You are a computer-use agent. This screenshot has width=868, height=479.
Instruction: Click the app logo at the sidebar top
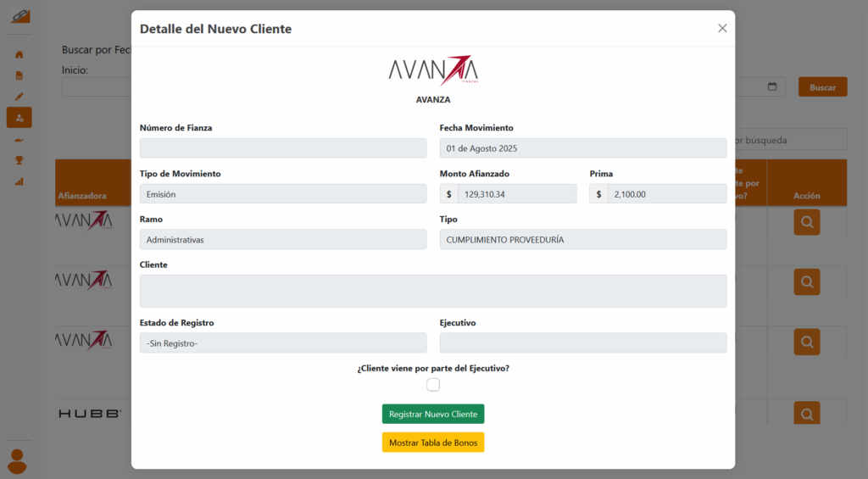[19, 16]
